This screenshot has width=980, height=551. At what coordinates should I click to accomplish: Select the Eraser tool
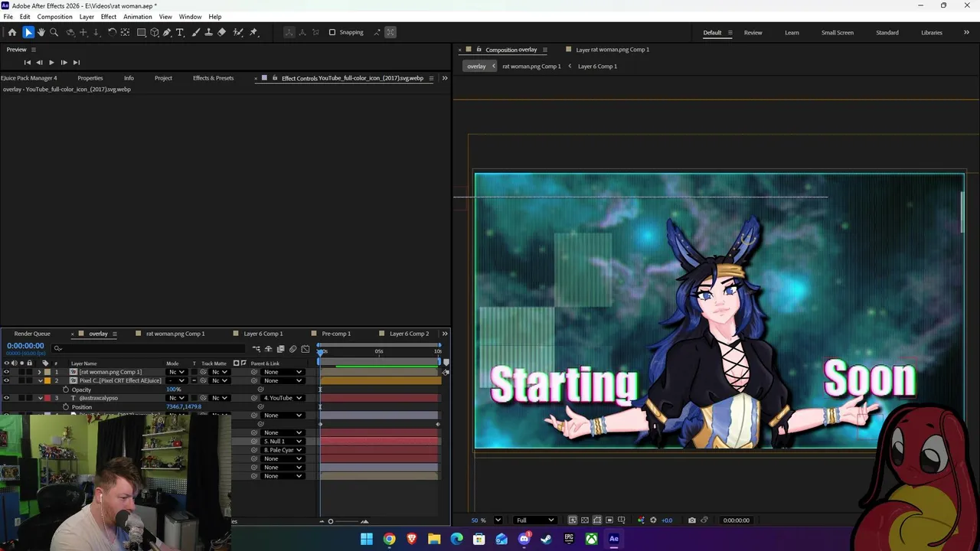coord(222,32)
